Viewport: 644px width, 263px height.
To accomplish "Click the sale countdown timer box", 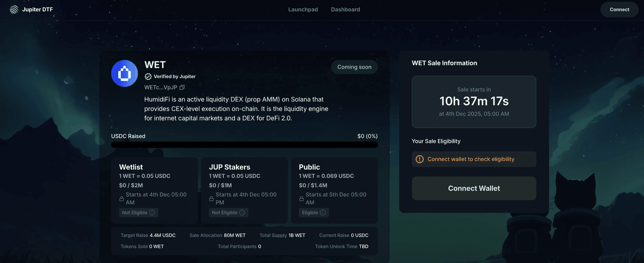I will coord(474,102).
